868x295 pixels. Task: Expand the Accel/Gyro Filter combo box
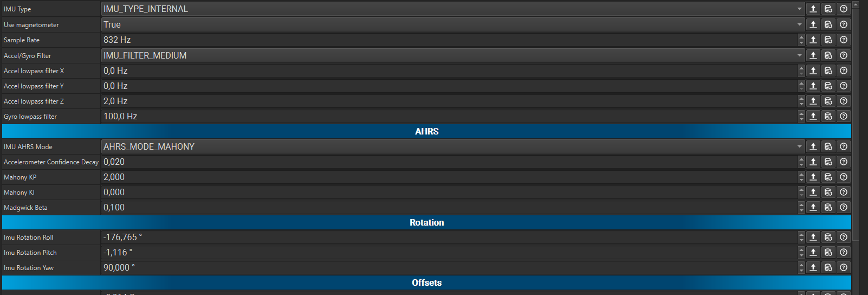pos(453,55)
